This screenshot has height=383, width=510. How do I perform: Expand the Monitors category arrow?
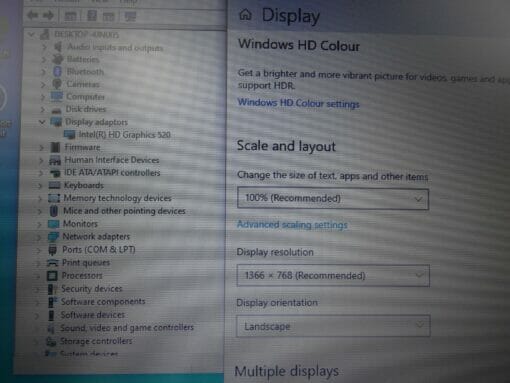click(40, 224)
